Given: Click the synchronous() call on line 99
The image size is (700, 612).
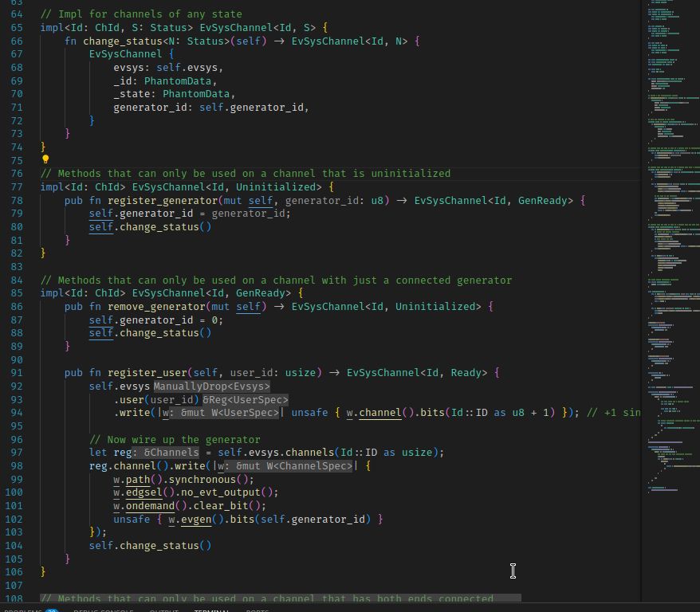Looking at the screenshot, I should 208,480.
